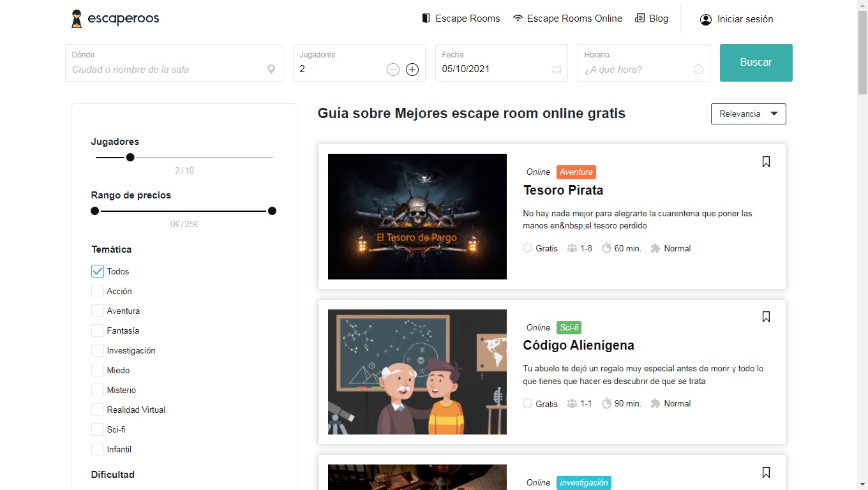
Task: Click the 'Normal' difficulty on Código Alienígena
Action: click(x=677, y=403)
